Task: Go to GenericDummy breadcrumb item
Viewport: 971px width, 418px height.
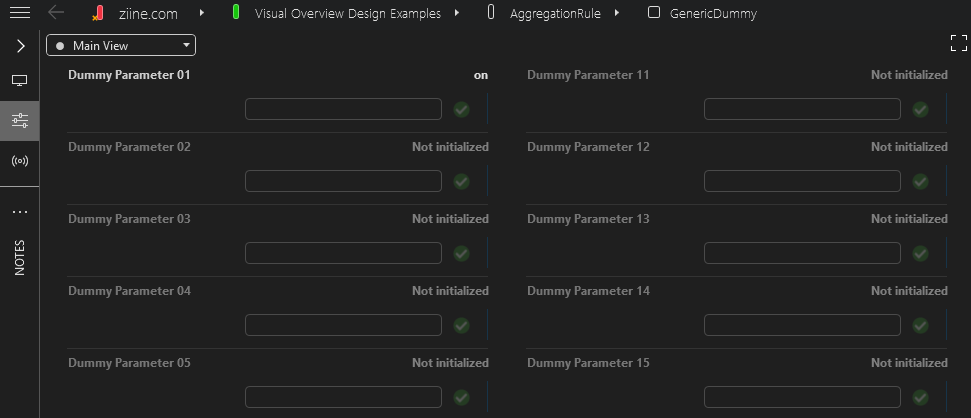Action: 712,14
